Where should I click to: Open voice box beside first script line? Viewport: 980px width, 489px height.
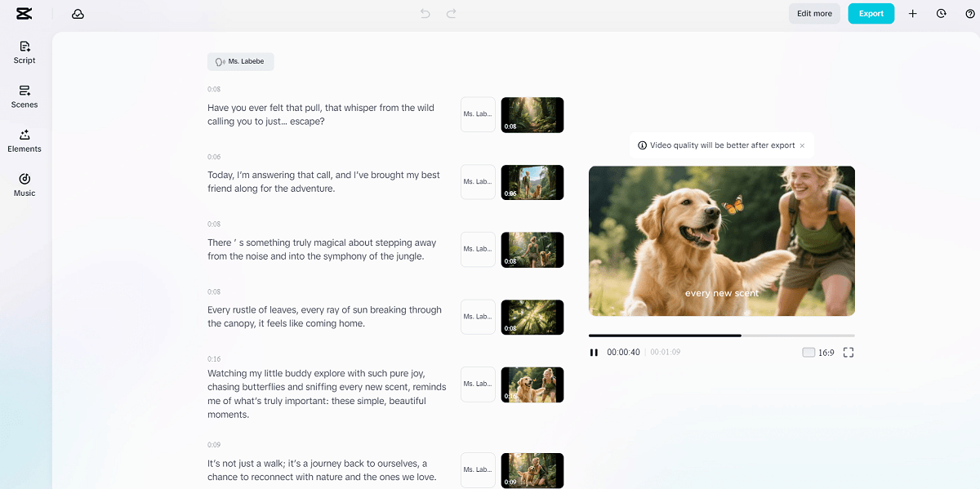tap(478, 114)
